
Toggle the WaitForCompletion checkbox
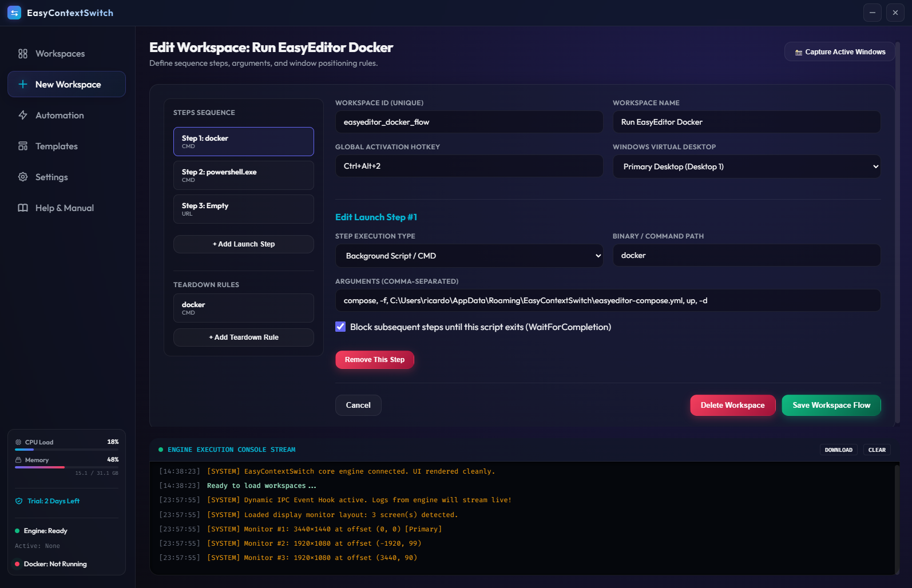point(340,327)
